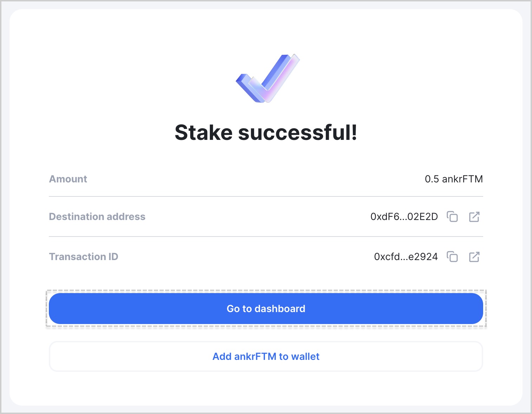Click blank space in Transaction ID row
The image size is (532, 414).
pyautogui.click(x=246, y=257)
